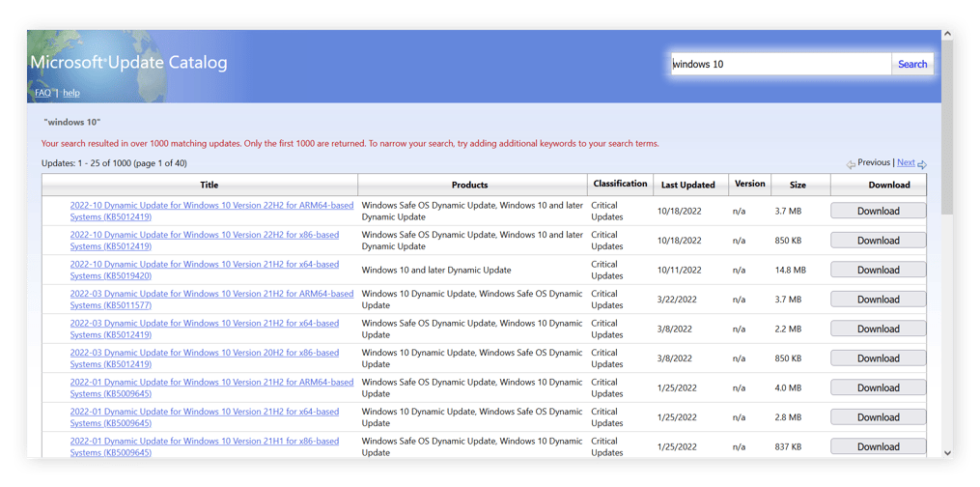Open the help link in header
This screenshot has width=980, height=487.
[71, 93]
